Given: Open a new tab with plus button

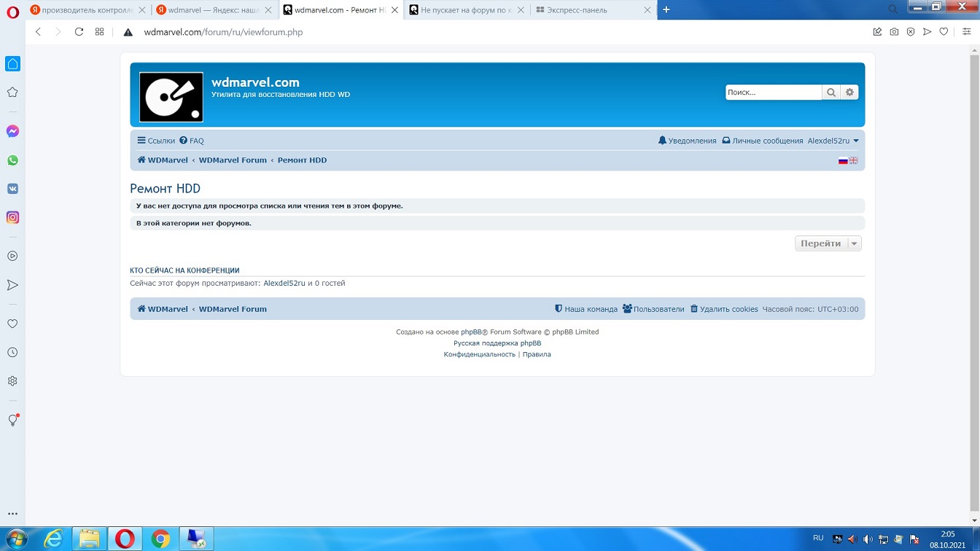Looking at the screenshot, I should point(666,9).
